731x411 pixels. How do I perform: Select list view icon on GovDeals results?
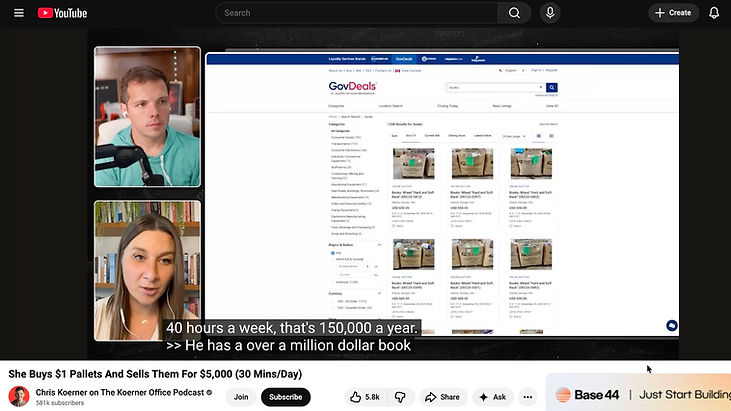pos(551,136)
